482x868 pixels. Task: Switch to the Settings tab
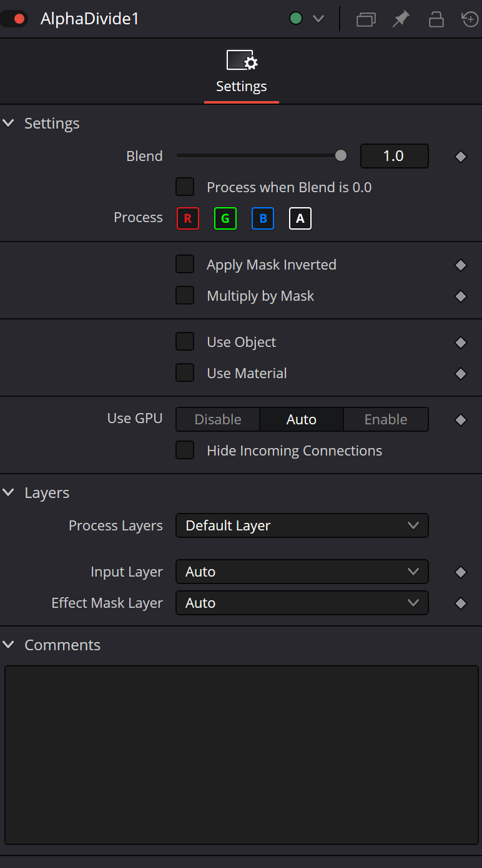(242, 72)
